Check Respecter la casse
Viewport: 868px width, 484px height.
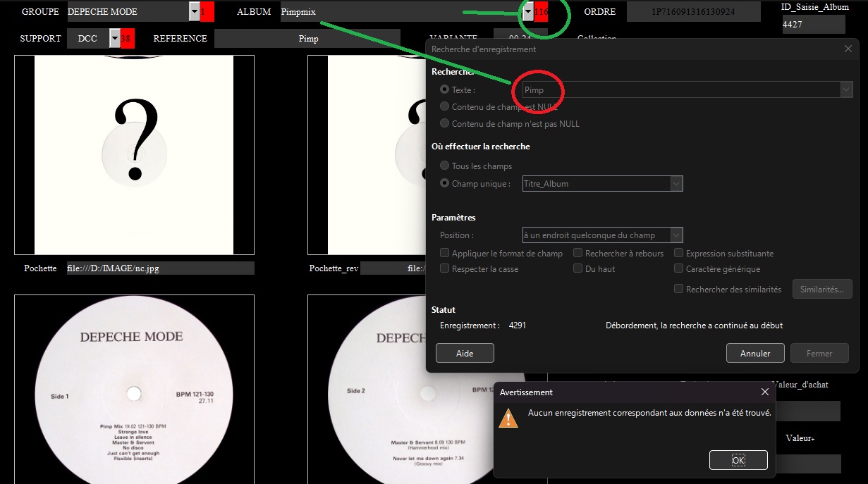coord(444,268)
